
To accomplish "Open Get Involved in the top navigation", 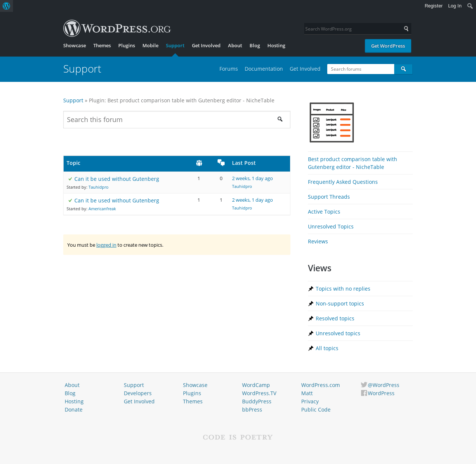I will pos(206,45).
